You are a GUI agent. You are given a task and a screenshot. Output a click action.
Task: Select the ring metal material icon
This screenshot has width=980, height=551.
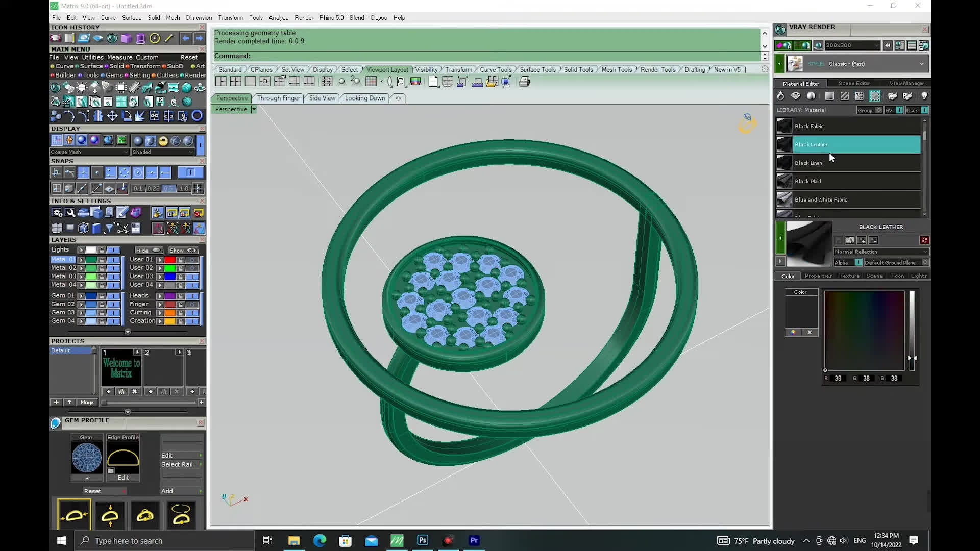click(x=780, y=96)
